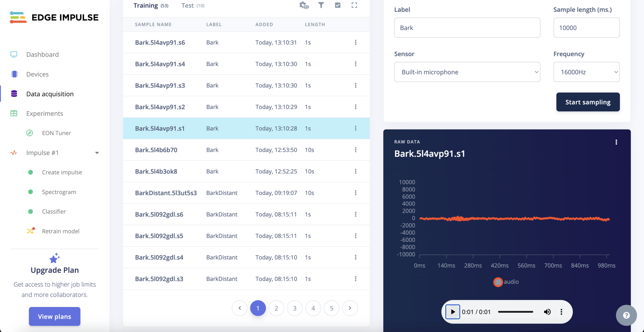Viewport: 644px width, 332px height.
Task: Collapse the Impulse #1 menu arrow
Action: 97,153
